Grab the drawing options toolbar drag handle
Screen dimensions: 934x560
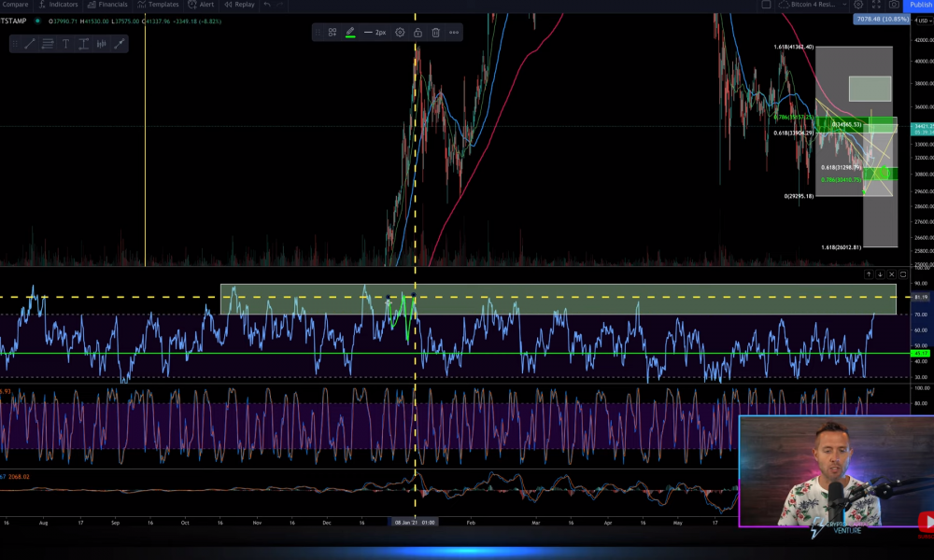point(318,32)
